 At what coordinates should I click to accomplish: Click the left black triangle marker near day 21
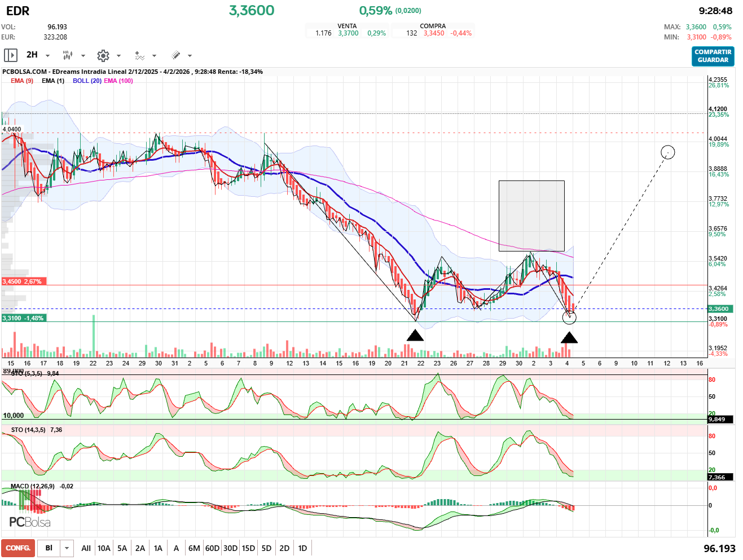(415, 336)
